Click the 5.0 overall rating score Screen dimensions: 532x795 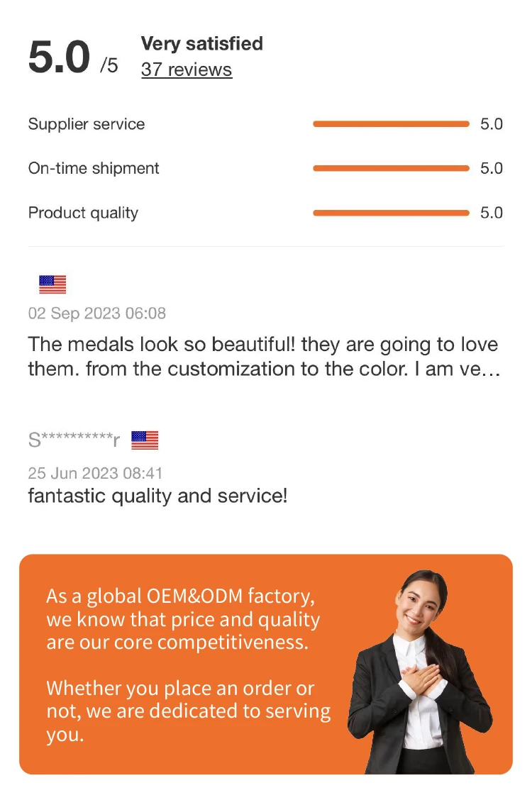click(60, 58)
